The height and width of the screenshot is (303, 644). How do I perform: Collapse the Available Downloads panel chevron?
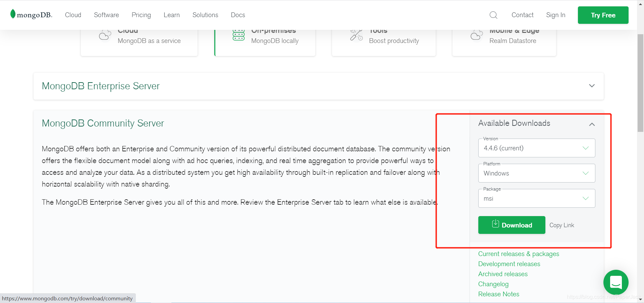(592, 124)
